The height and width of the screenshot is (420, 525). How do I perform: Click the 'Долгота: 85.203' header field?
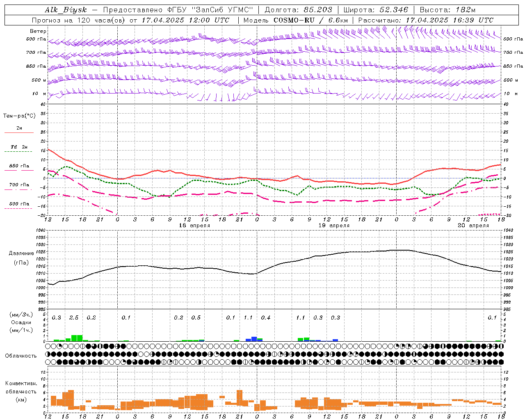299,10
